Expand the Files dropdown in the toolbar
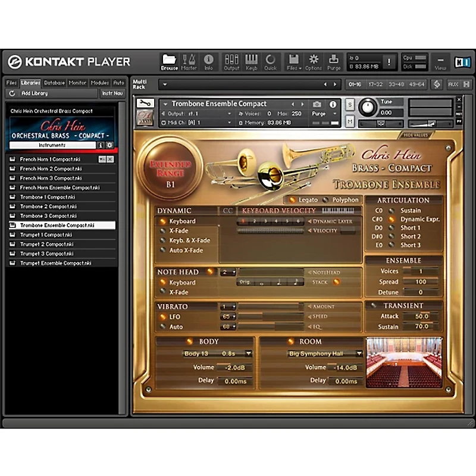 point(294,61)
